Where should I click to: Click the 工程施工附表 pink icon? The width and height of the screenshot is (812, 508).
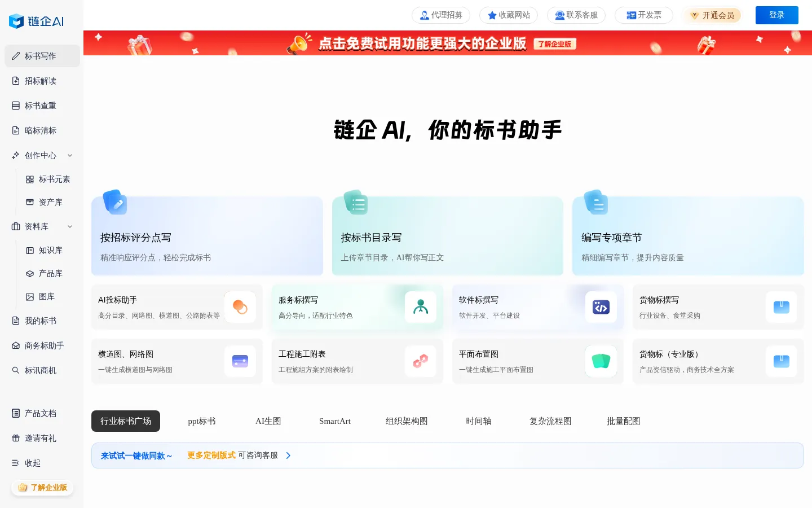tap(421, 361)
